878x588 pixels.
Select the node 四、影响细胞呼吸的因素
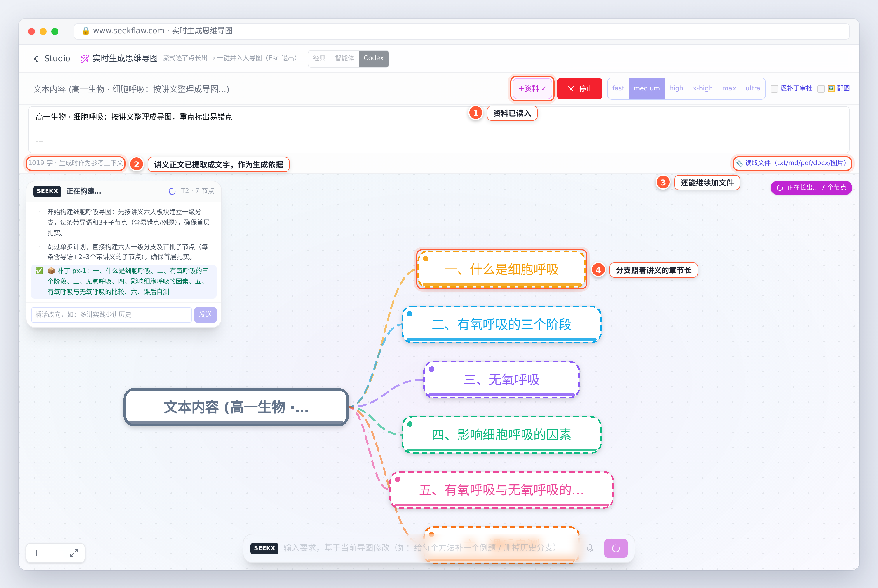point(502,435)
